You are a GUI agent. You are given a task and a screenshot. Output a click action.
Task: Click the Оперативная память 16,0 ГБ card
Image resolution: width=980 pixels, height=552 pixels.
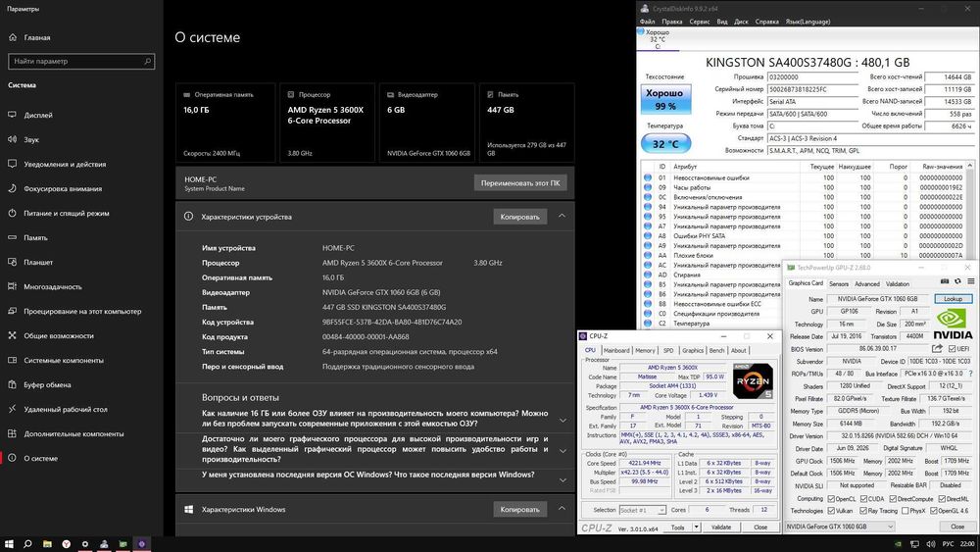(x=225, y=124)
